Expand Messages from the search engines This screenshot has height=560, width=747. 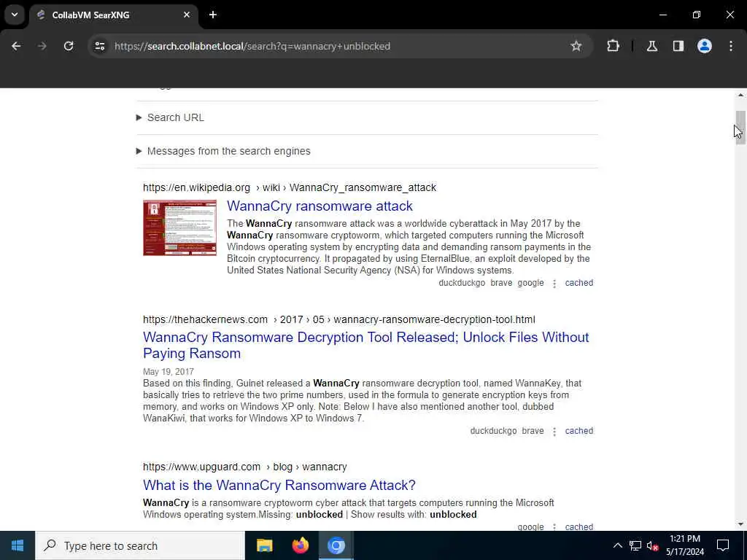223,151
